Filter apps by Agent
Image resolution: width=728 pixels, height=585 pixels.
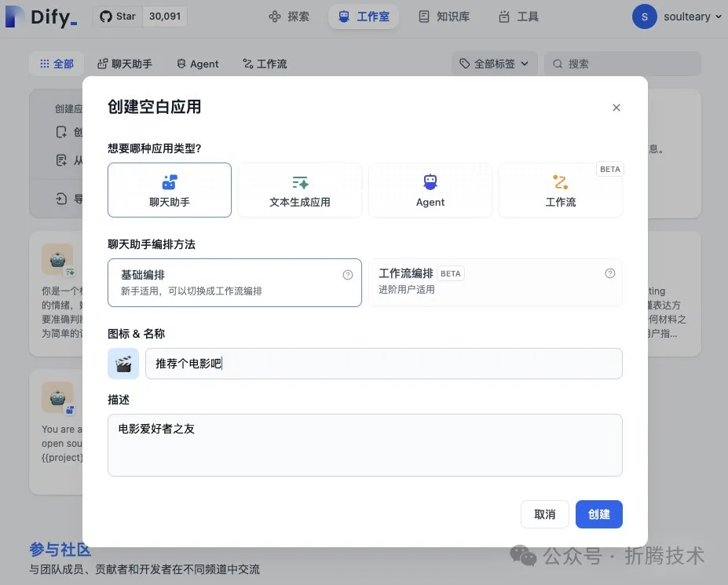[198, 64]
